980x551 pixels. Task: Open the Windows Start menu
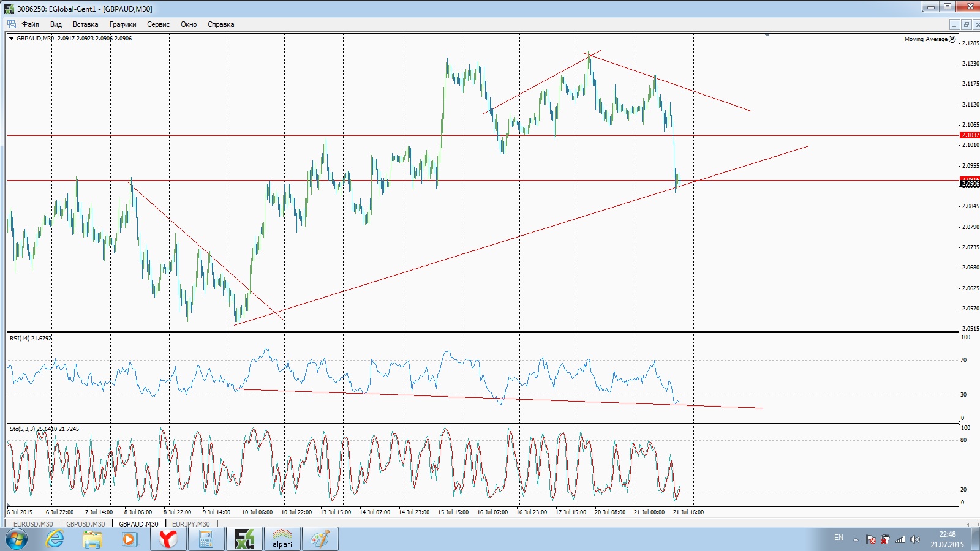pyautogui.click(x=16, y=539)
